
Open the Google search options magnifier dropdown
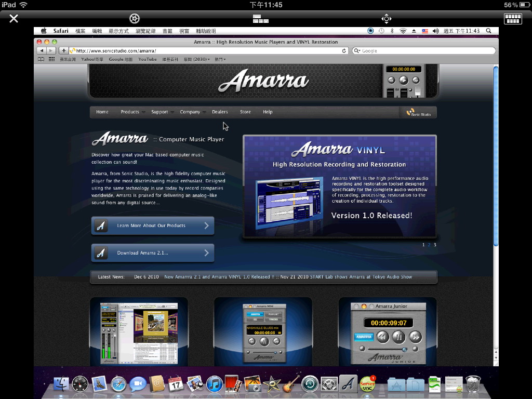pyautogui.click(x=357, y=51)
